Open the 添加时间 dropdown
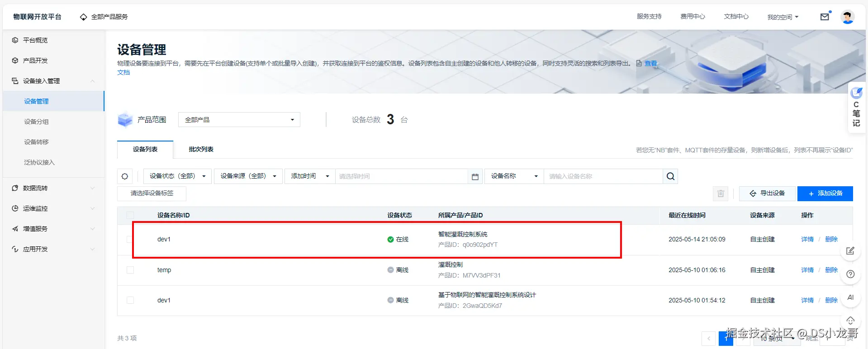 click(x=310, y=176)
